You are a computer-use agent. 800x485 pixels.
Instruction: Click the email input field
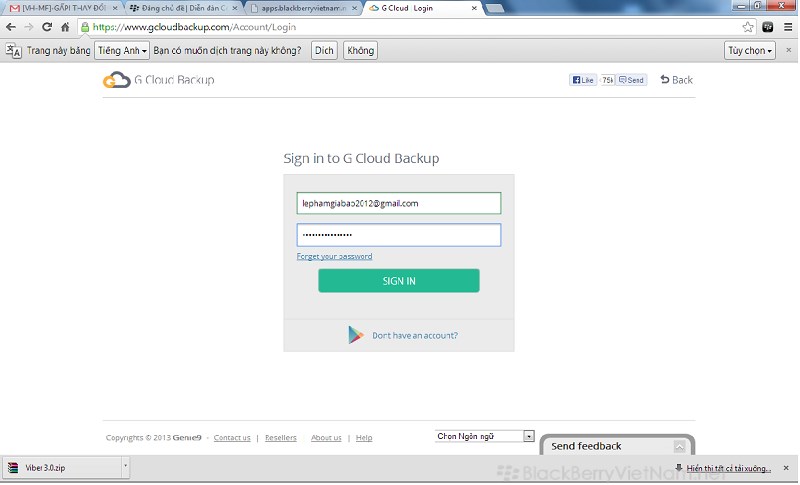[x=399, y=203]
